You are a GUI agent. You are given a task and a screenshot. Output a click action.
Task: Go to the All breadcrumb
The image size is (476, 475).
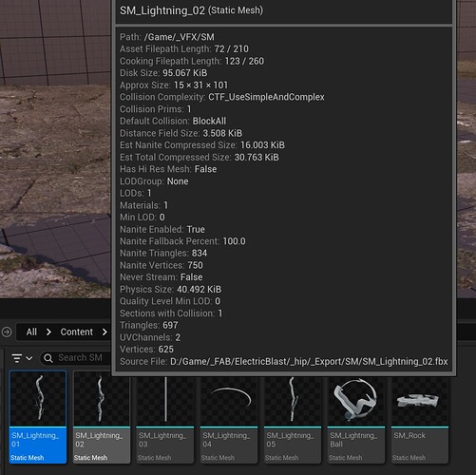[x=31, y=332]
